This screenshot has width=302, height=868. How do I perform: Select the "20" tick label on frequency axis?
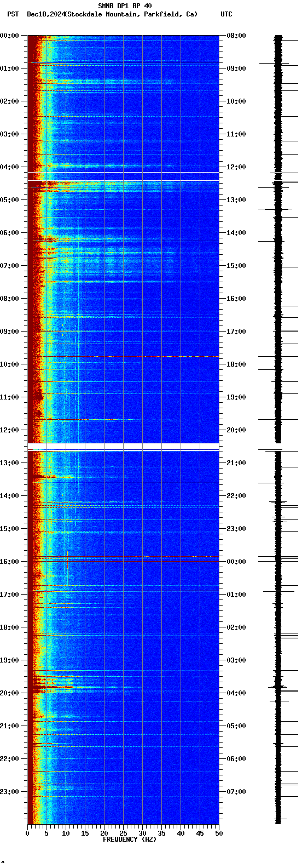pyautogui.click(x=104, y=833)
